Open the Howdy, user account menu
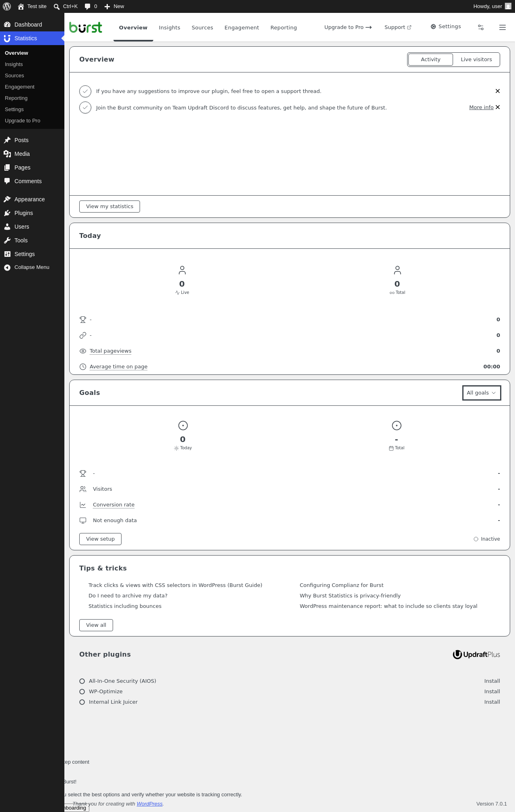515x812 pixels. coord(492,6)
